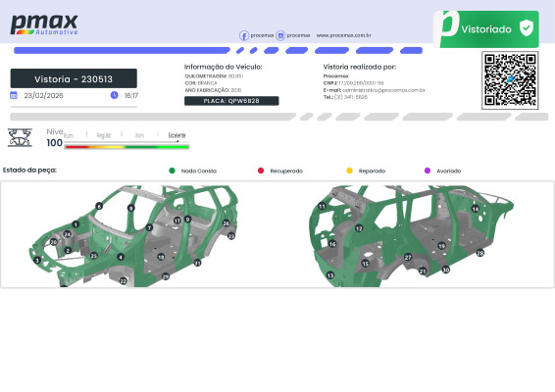The width and height of the screenshot is (555, 392).
Task: Click the PLACA: QPW6B28 plate label
Action: [231, 101]
